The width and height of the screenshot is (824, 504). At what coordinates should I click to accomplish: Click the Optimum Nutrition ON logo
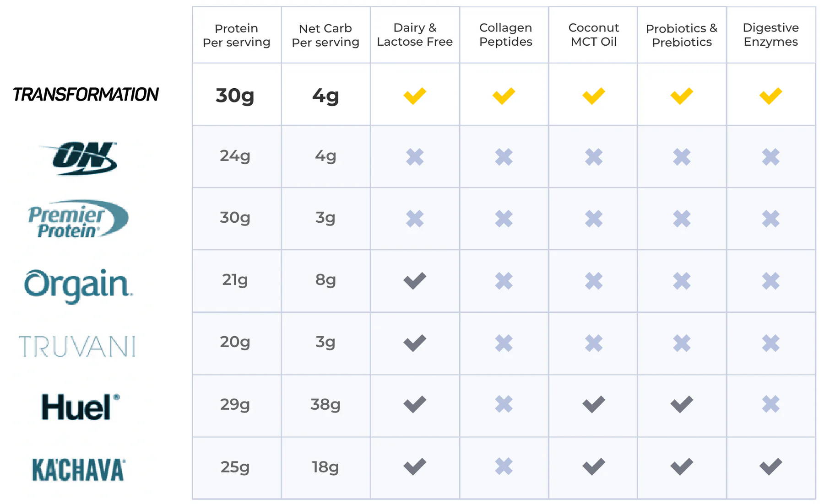click(81, 158)
